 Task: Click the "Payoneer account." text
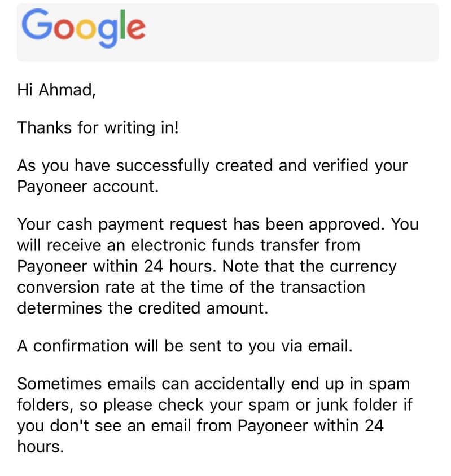[x=88, y=187]
